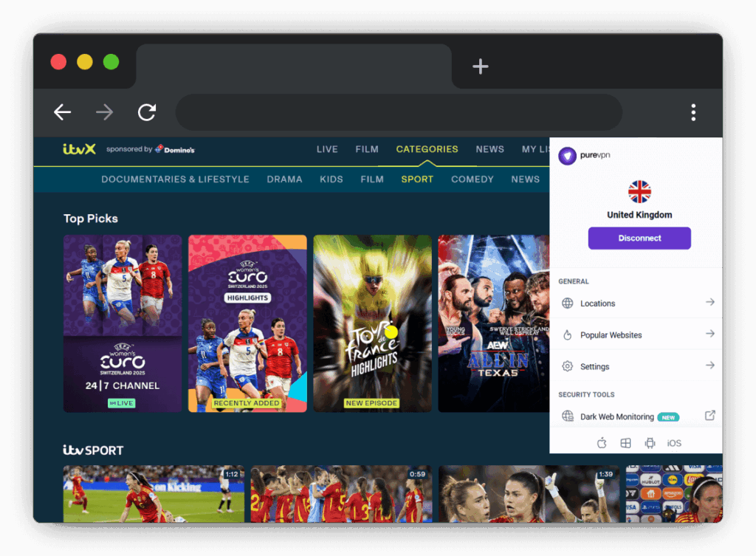Open the browser three-dot menu
This screenshot has height=556, width=756.
(693, 112)
